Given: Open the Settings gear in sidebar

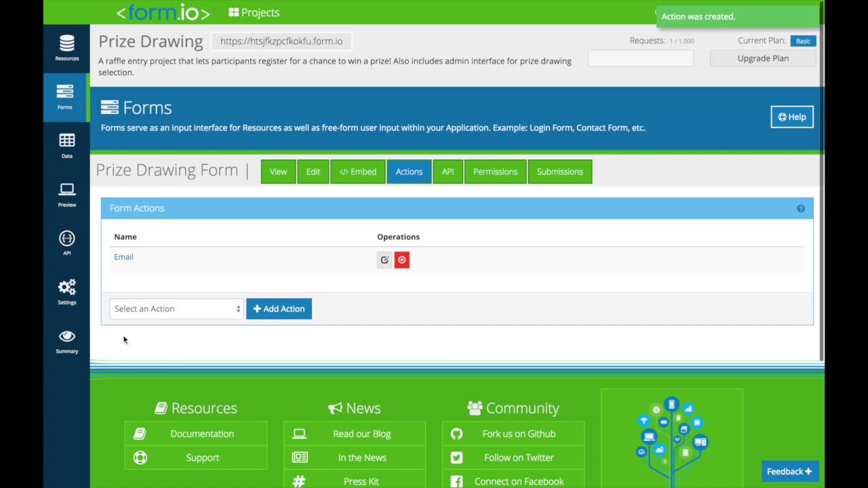Looking at the screenshot, I should pos(66,292).
